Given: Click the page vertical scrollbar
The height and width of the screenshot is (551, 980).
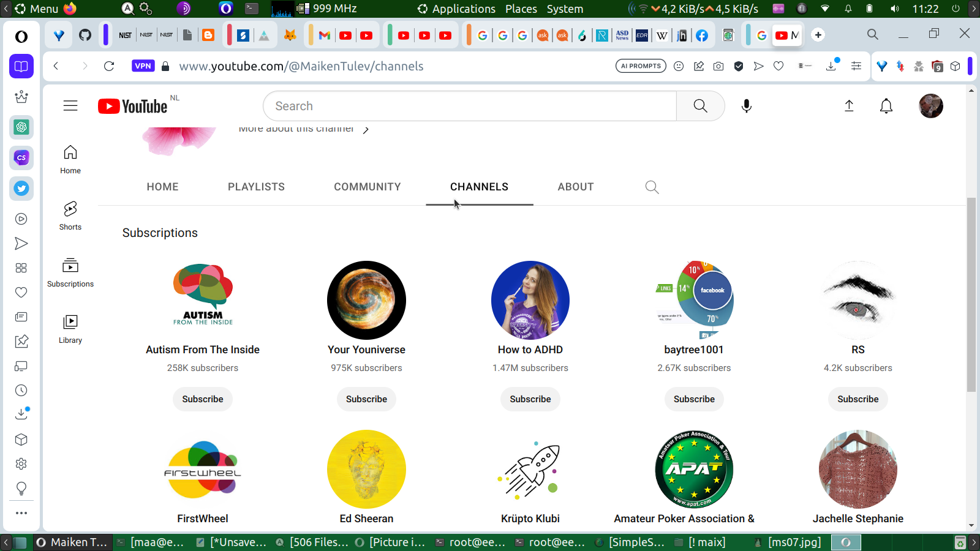Looking at the screenshot, I should point(971,294).
